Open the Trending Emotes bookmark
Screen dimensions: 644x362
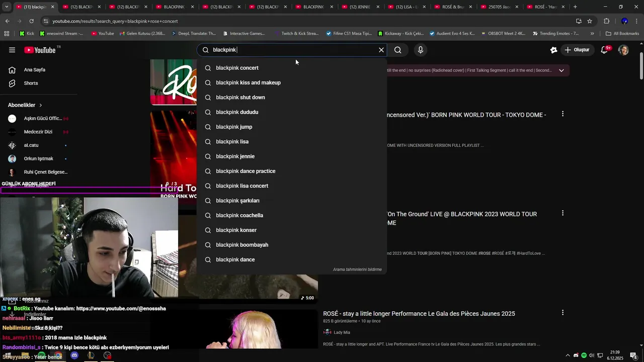coord(556,34)
